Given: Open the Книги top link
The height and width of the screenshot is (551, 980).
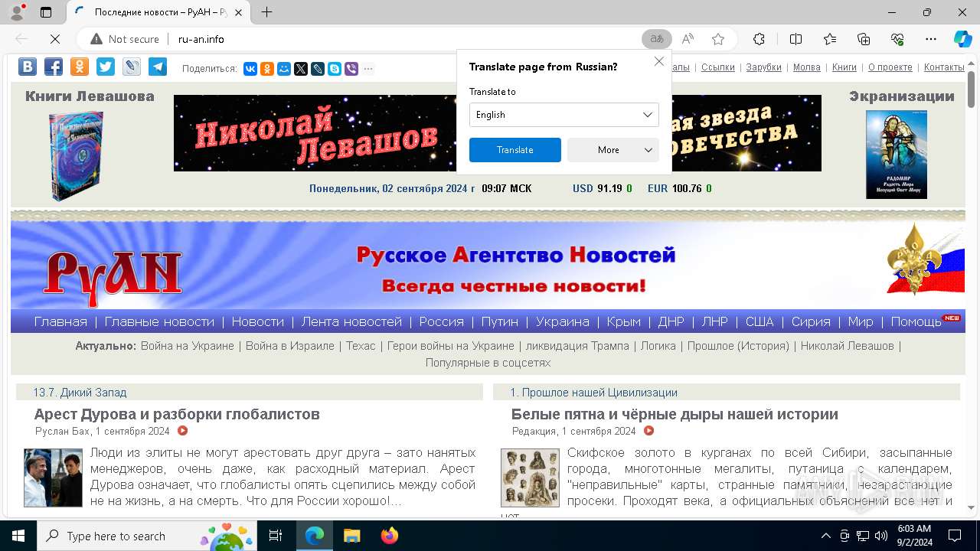Looking at the screenshot, I should pyautogui.click(x=844, y=67).
